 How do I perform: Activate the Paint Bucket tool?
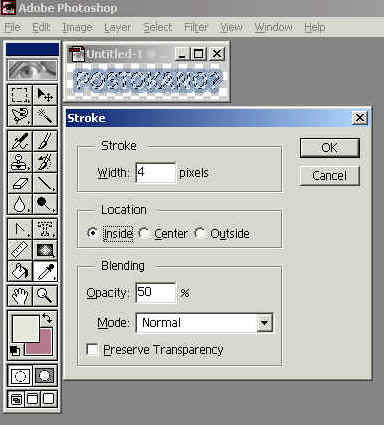pos(20,271)
